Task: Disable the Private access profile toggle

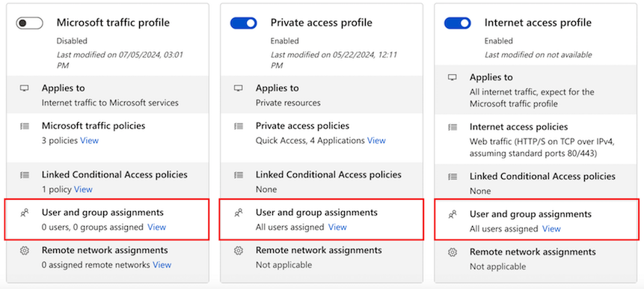Action: tap(244, 23)
